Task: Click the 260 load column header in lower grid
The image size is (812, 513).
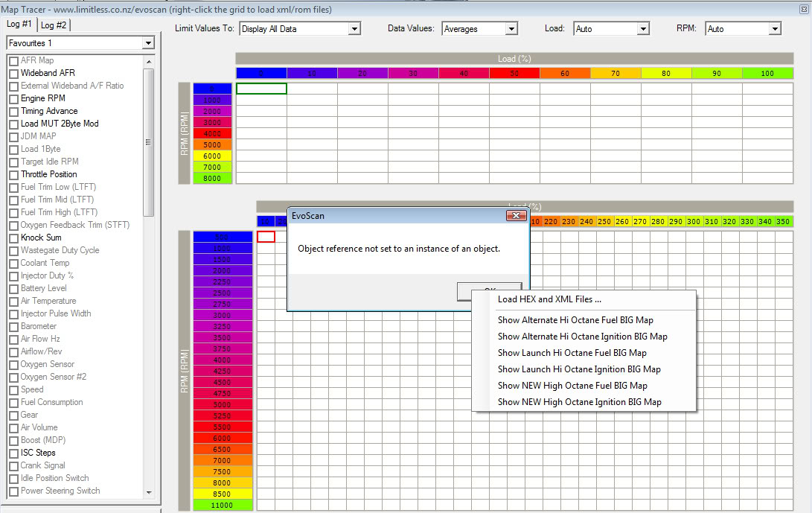Action: 622,222
